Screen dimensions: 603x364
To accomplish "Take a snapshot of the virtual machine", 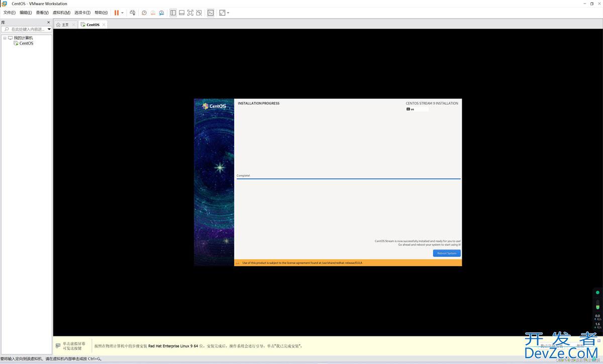I will click(144, 13).
